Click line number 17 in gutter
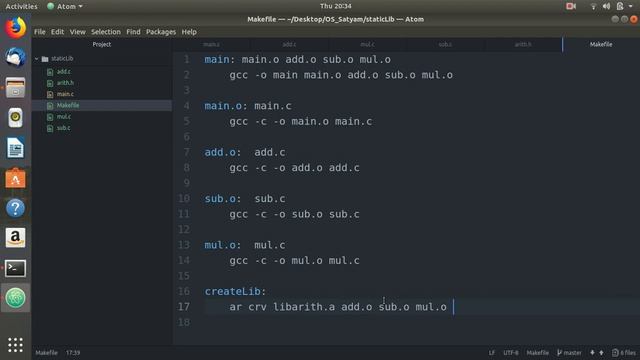Screen dimensions: 640x360 (184, 307)
